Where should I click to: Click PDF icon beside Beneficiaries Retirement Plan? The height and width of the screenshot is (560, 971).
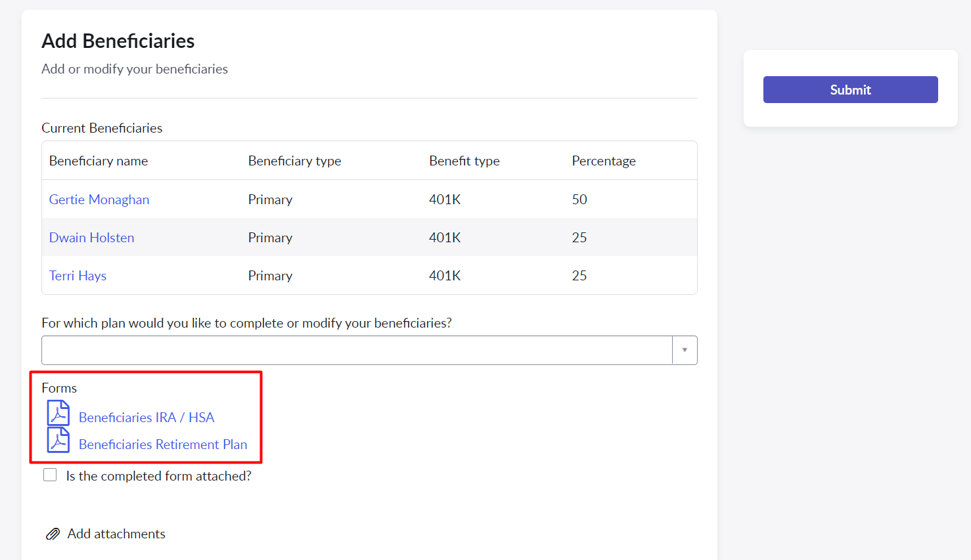pos(58,441)
